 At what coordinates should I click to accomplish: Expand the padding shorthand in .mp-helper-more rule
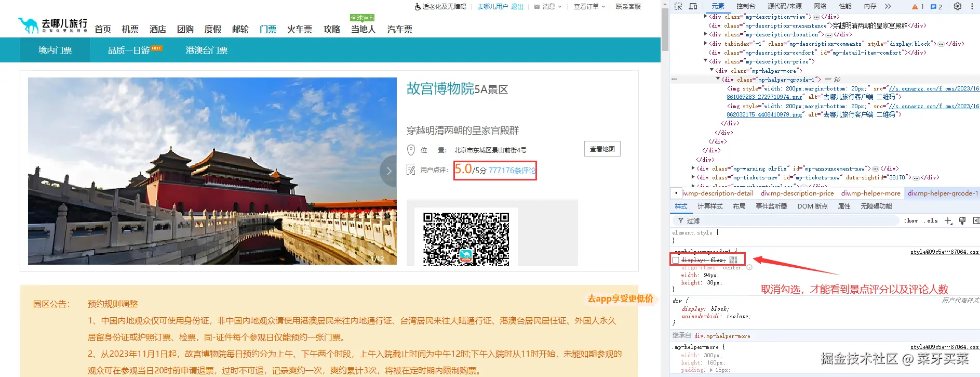coord(711,370)
